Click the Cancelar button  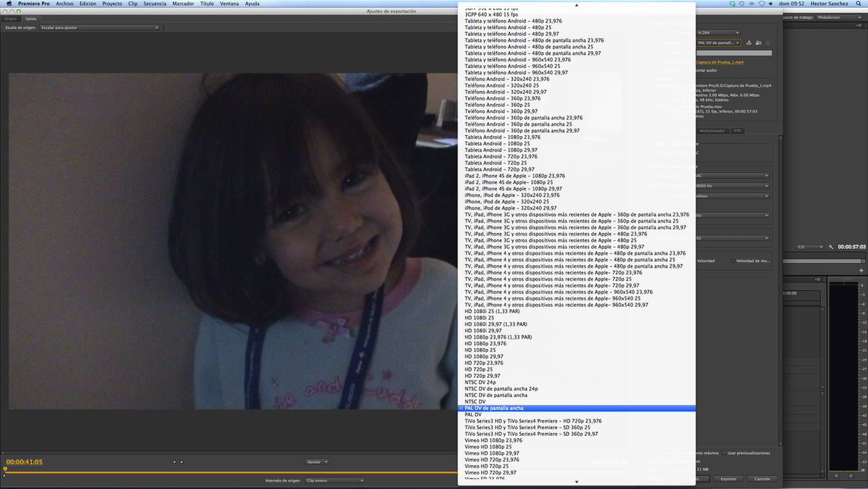tap(762, 479)
